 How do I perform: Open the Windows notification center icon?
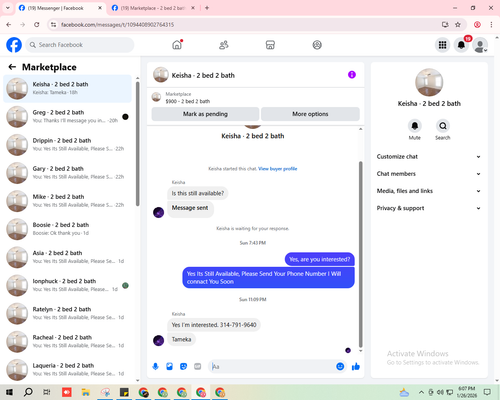pyautogui.click(x=487, y=392)
